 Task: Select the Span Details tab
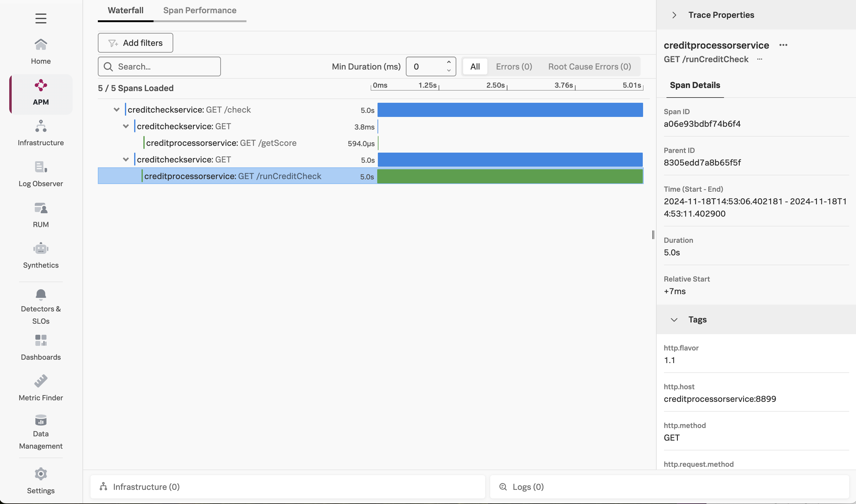point(695,85)
